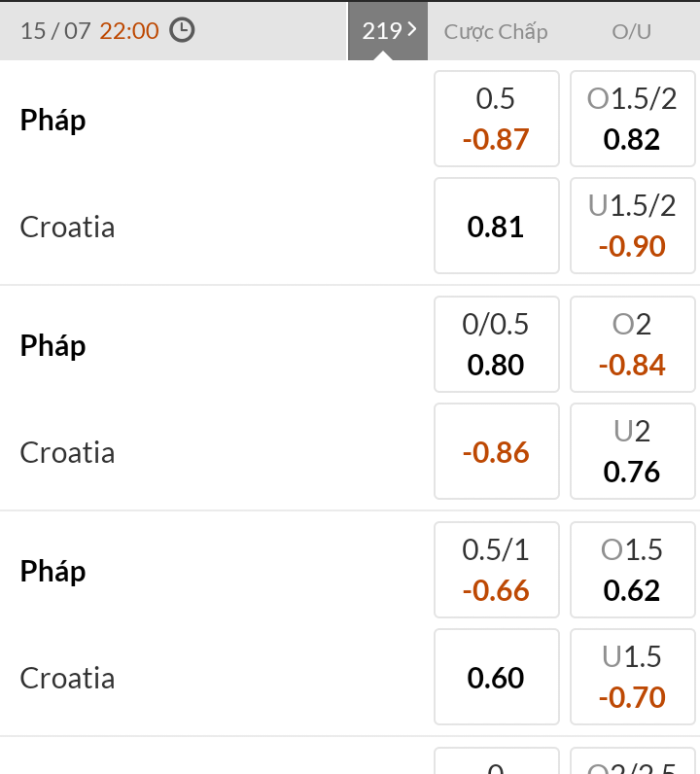Choose Croatia handicap odds 0.60
This screenshot has height=774, width=700.
tap(496, 677)
